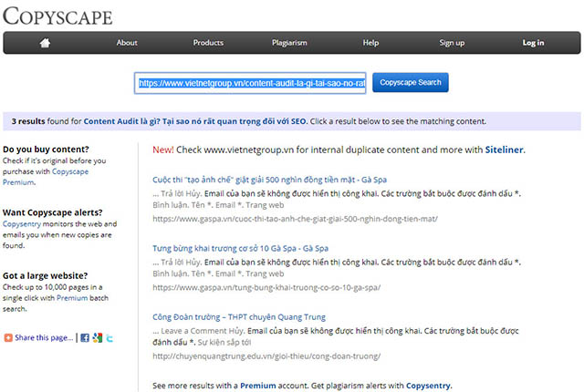Share page on Twitter icon

109,338
